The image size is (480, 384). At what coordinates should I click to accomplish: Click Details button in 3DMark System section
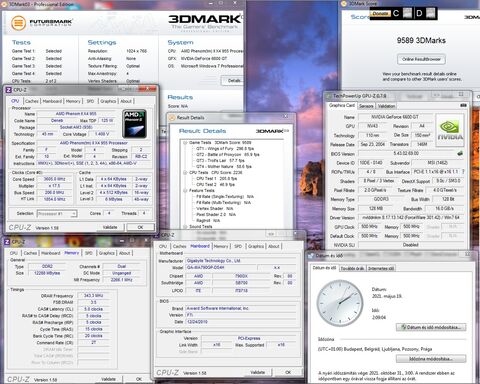[x=233, y=81]
